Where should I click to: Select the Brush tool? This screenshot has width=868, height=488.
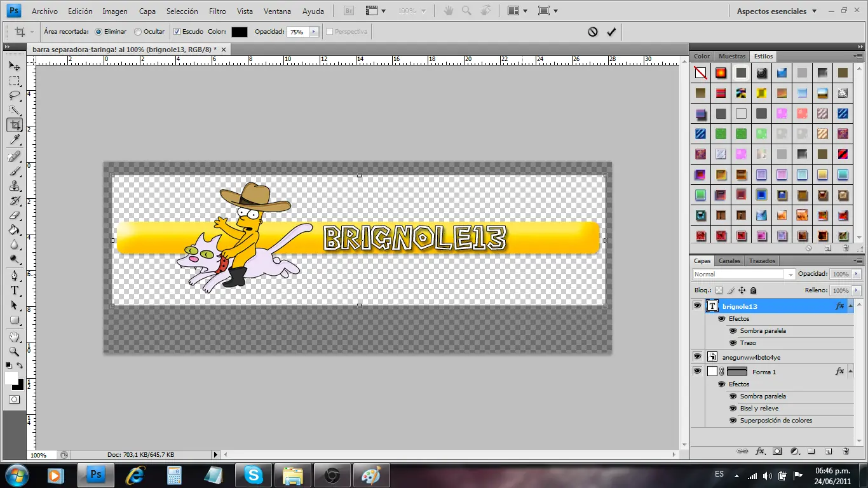point(14,171)
